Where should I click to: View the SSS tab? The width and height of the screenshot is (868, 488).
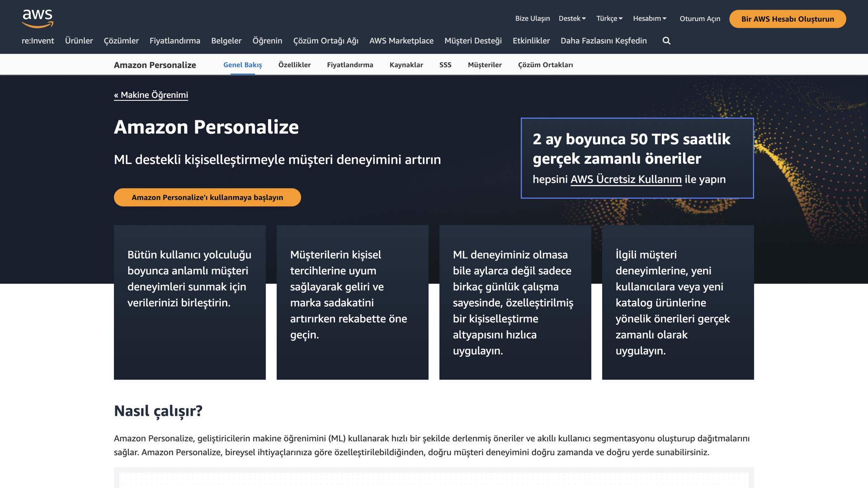[x=445, y=65]
